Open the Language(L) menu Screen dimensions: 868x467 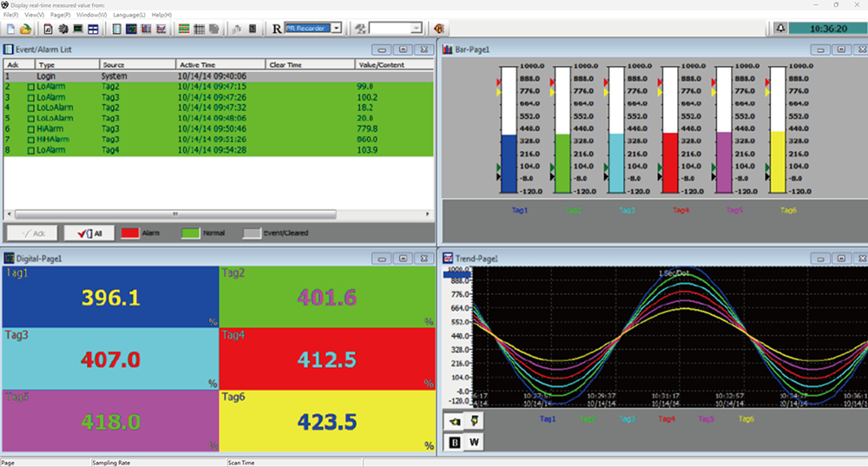pos(128,15)
